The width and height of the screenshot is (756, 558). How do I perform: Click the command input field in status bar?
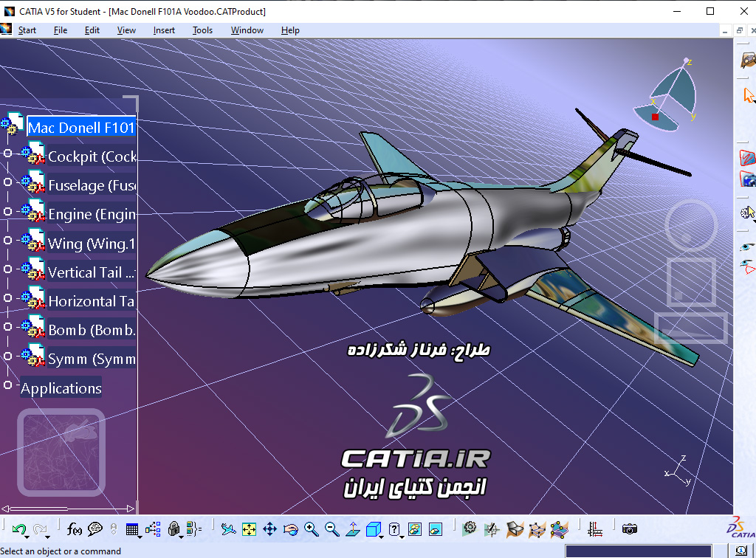coord(639,551)
